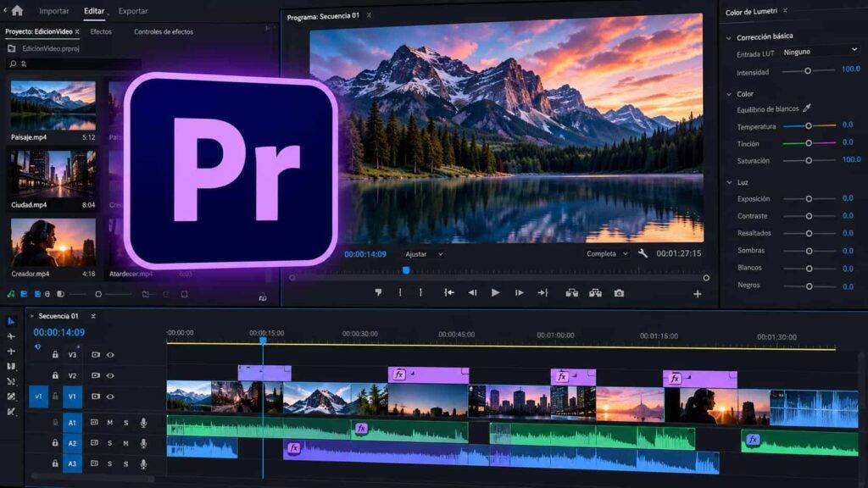868x488 pixels.
Task: Switch to the Importar workspace tab
Action: (53, 11)
